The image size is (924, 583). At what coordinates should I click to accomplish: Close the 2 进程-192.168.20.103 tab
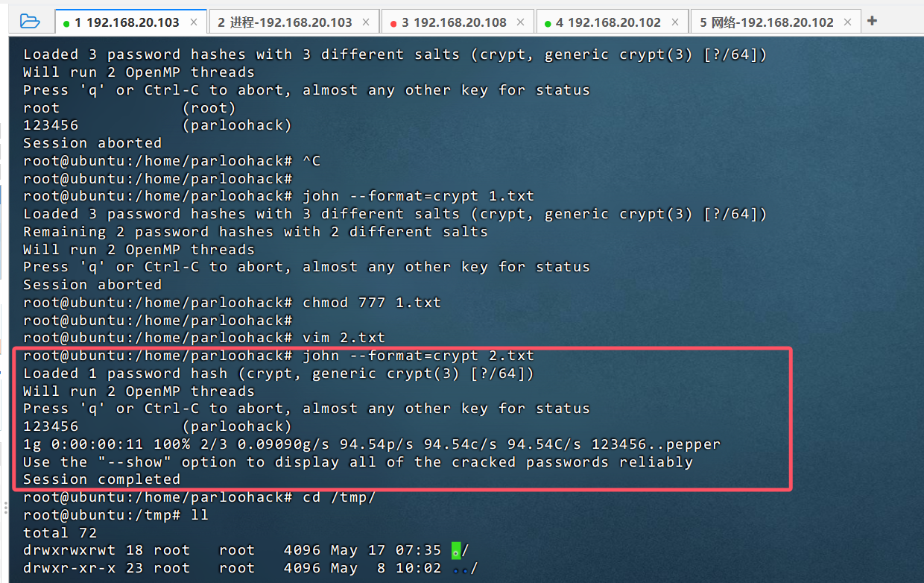coord(367,22)
